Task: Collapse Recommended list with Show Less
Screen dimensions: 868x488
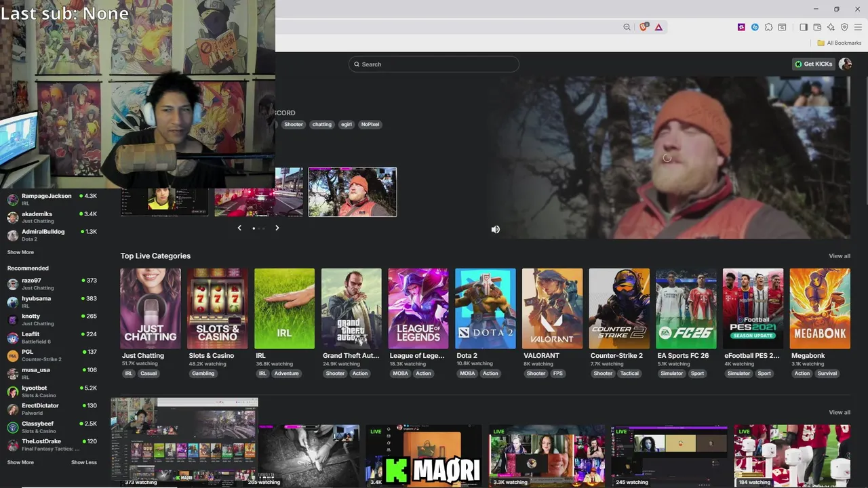Action: point(84,462)
